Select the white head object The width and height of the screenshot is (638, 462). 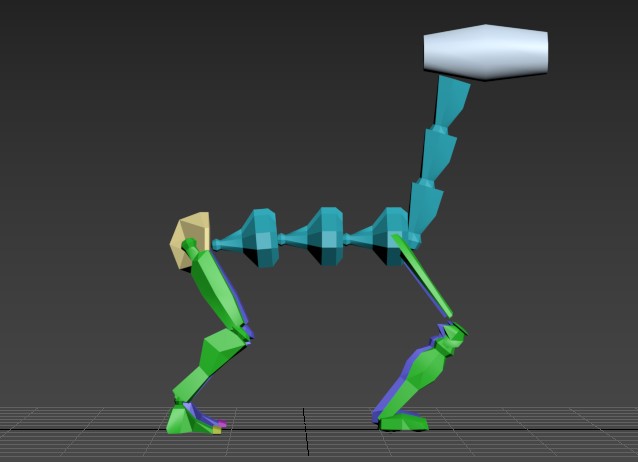click(486, 52)
